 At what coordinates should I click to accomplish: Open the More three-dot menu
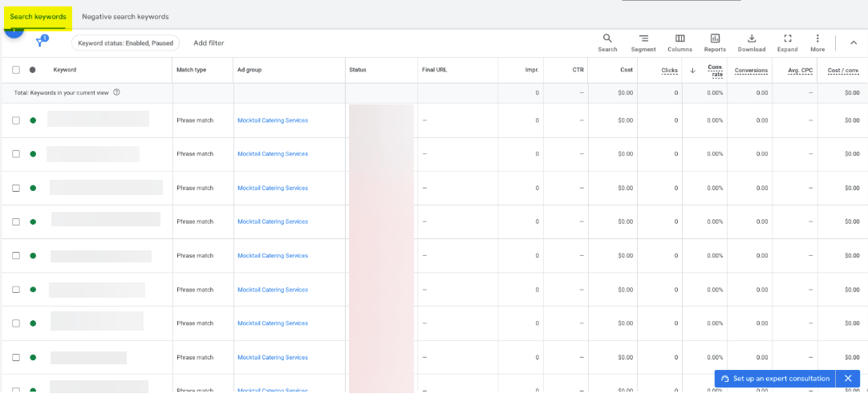pyautogui.click(x=817, y=39)
